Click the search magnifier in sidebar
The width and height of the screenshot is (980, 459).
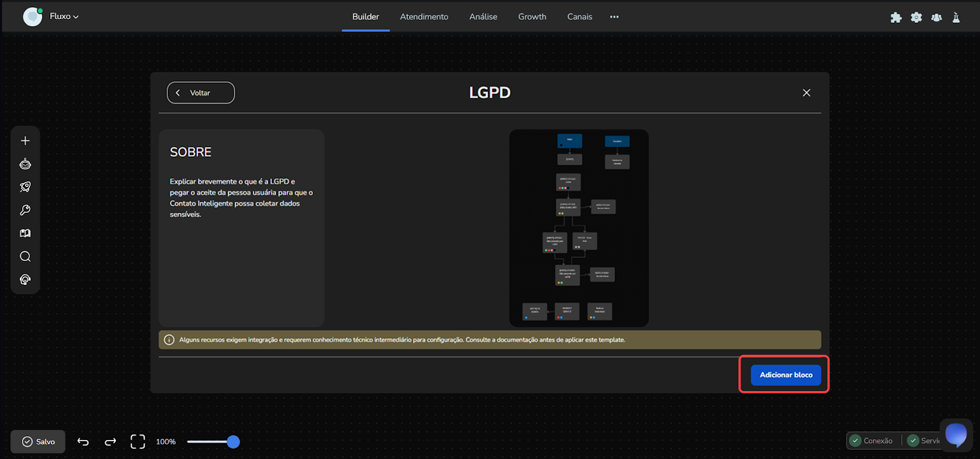point(25,256)
